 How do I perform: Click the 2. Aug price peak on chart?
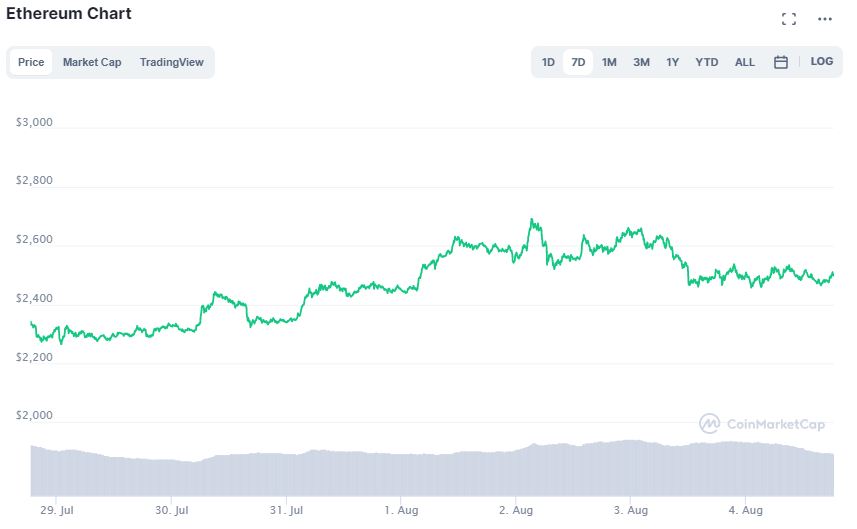tap(532, 220)
